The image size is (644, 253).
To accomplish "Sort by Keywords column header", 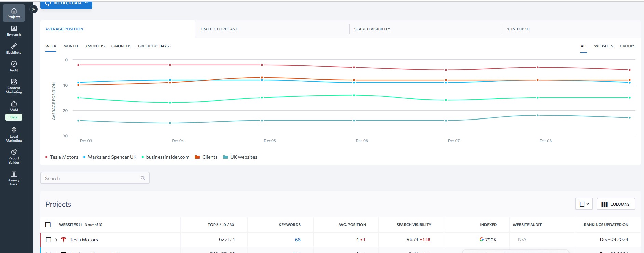I will [289, 225].
